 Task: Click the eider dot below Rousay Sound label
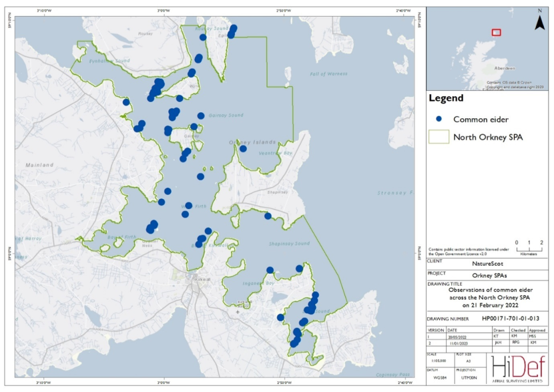[203, 37]
